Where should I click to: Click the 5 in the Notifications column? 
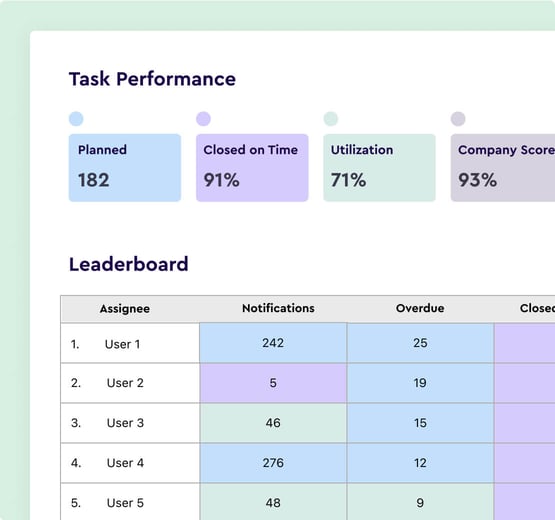tap(273, 383)
